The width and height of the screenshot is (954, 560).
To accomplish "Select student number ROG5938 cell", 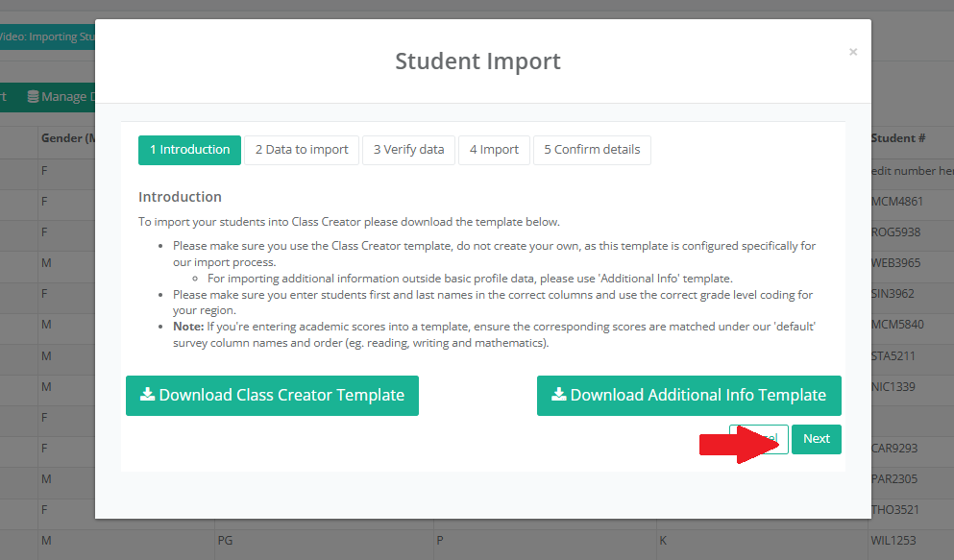I will point(895,232).
